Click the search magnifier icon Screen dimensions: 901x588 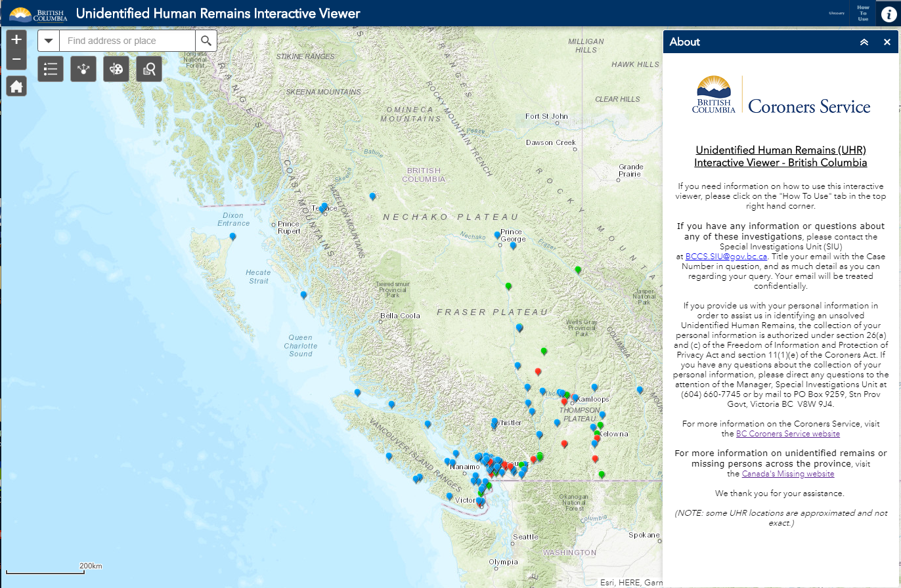[x=206, y=40]
